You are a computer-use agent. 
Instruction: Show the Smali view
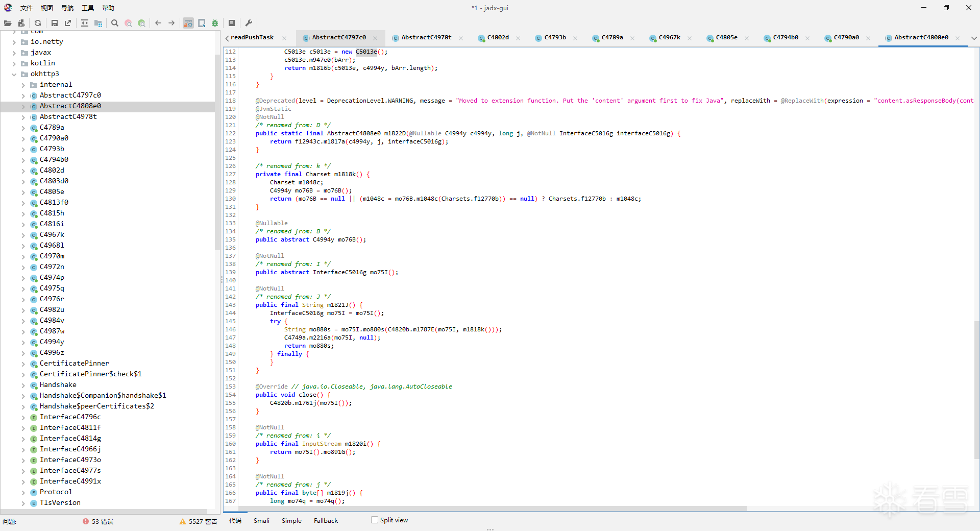(x=261, y=520)
